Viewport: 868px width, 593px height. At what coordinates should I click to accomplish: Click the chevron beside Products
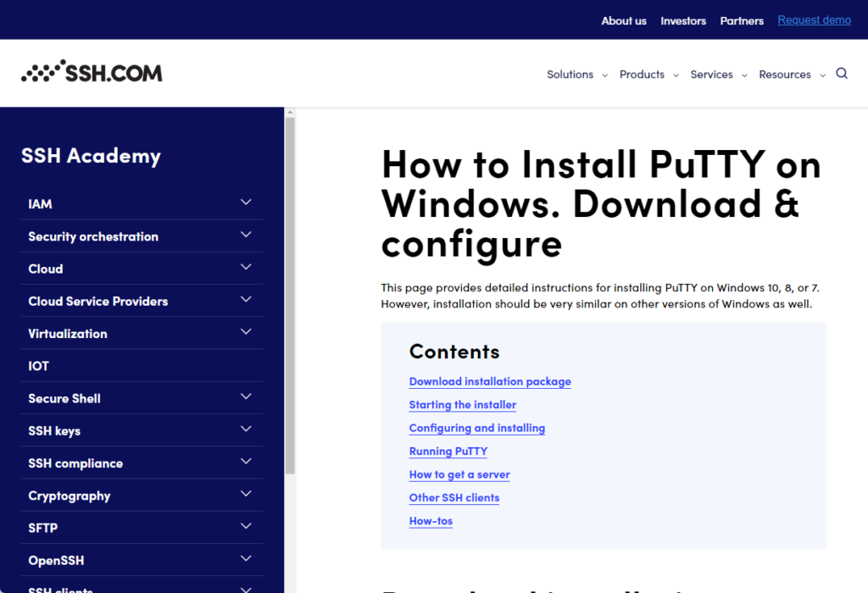point(676,75)
